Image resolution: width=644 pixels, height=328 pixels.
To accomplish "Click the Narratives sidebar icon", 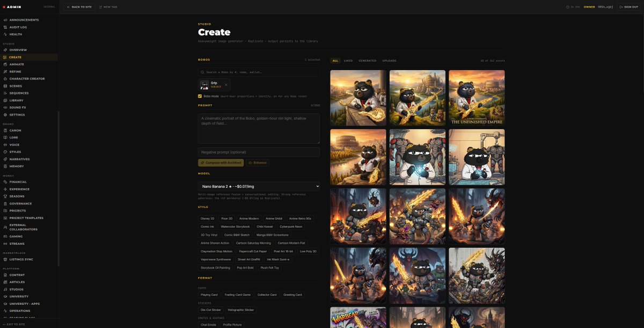I will 5,159.
